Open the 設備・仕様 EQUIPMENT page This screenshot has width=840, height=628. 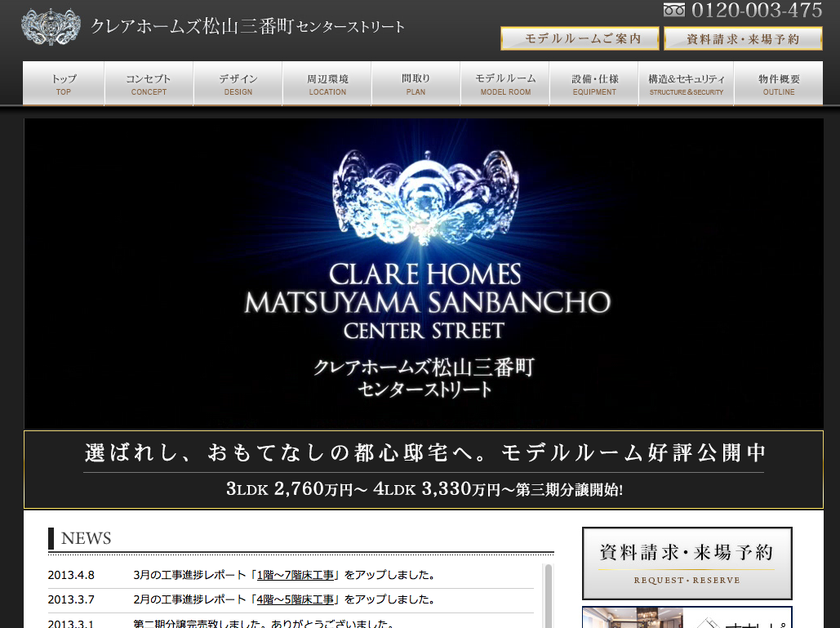click(x=594, y=84)
